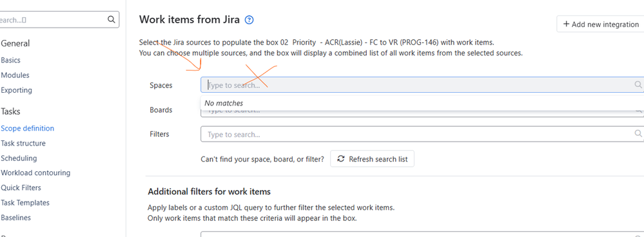Click Can't find your space text

[262, 159]
